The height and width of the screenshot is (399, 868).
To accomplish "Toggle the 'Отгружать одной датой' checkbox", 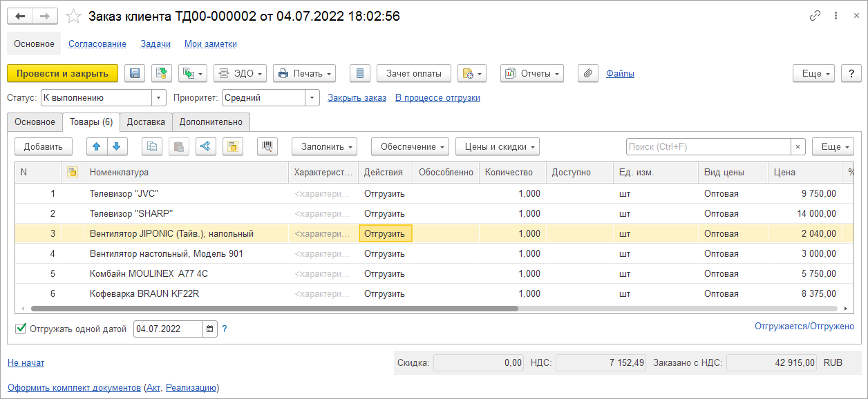I will (21, 329).
